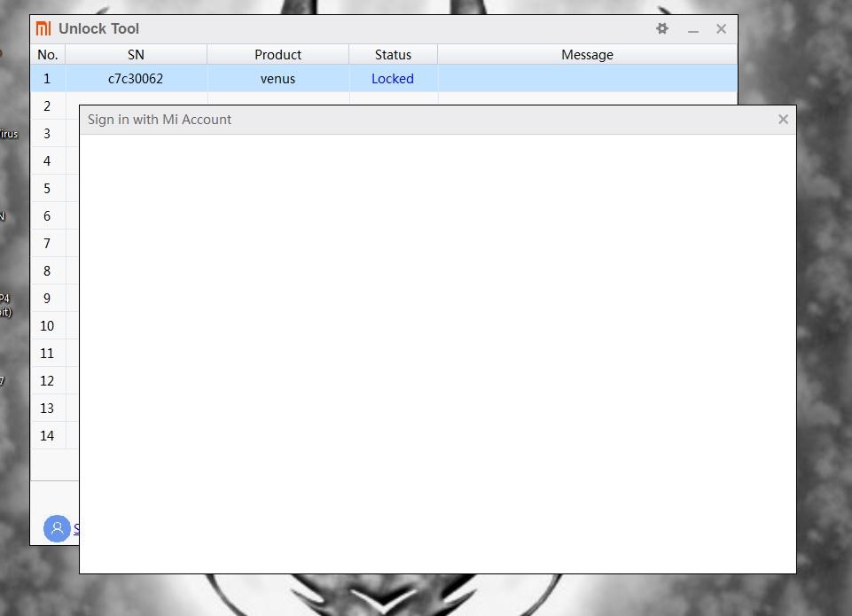Select row number 9 in device list

click(47, 299)
